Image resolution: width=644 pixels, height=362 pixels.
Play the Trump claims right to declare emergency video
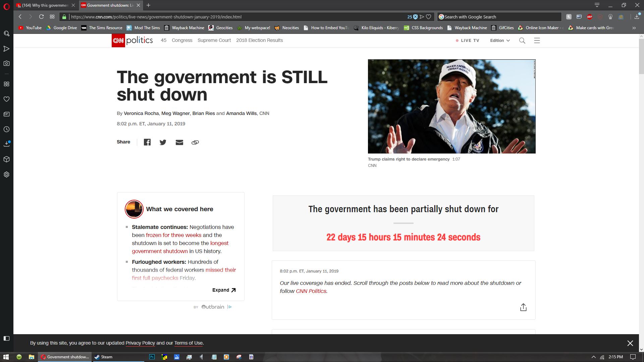coord(451,107)
